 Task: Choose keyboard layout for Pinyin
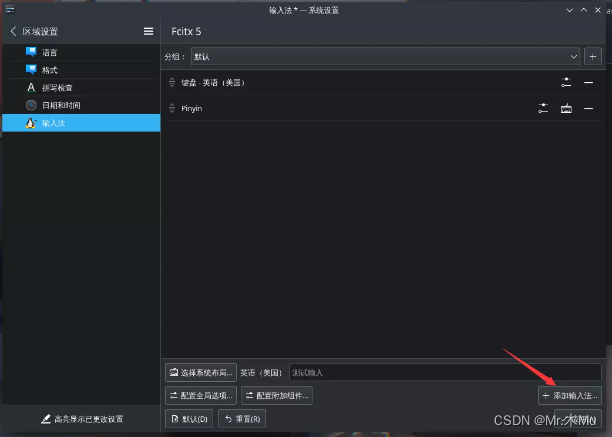[x=566, y=108]
